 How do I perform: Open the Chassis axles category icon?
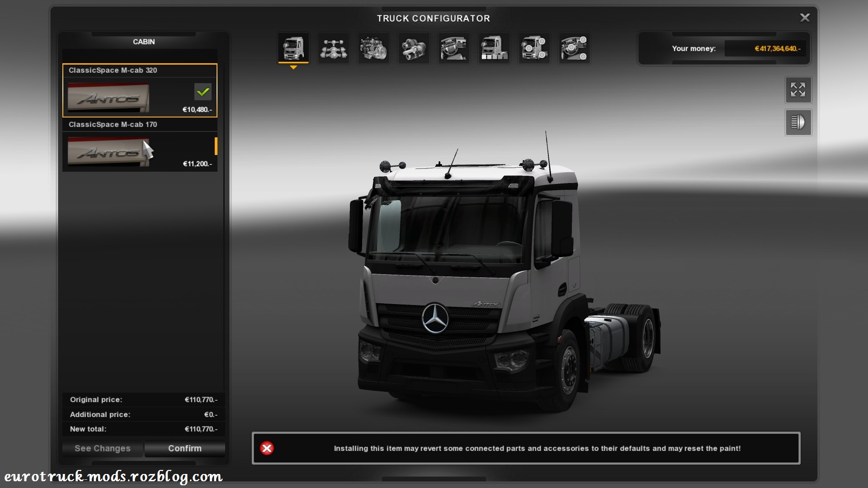click(334, 48)
